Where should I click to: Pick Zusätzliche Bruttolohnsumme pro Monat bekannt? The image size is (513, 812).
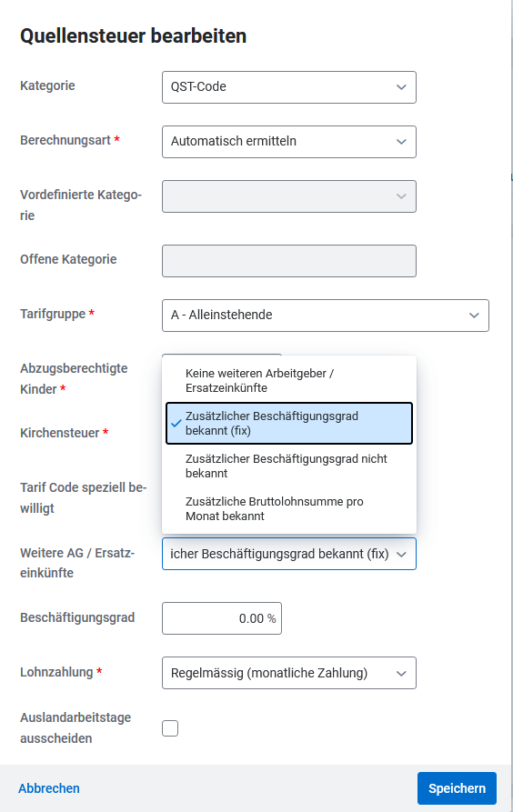point(288,508)
